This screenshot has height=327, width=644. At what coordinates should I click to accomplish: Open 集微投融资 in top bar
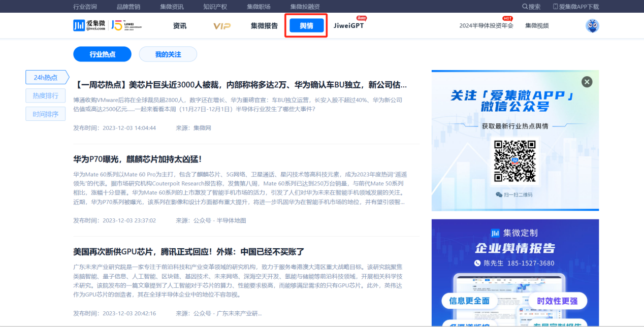tap(305, 7)
